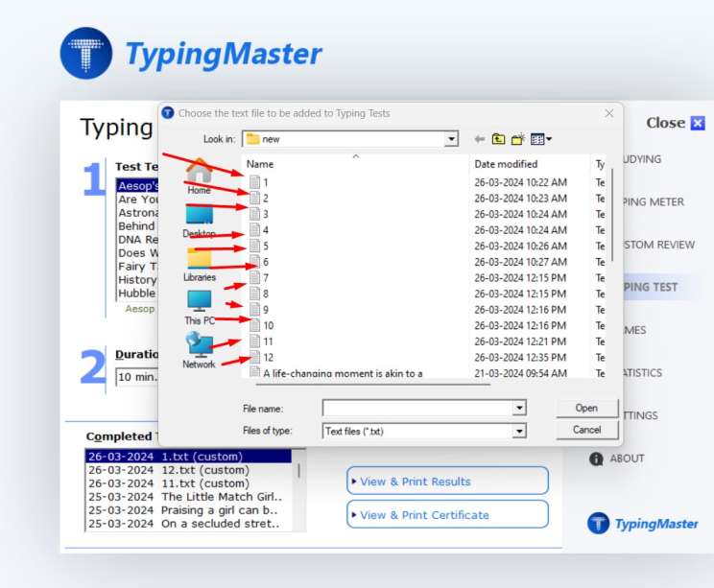Click the 10 min. duration field
The width and height of the screenshot is (714, 588).
(x=136, y=377)
